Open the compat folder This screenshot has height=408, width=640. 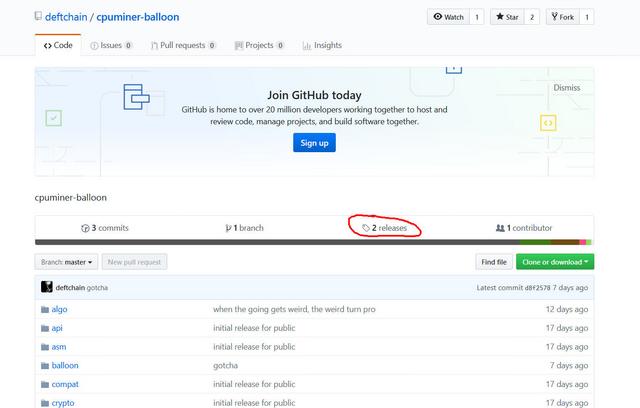65,384
